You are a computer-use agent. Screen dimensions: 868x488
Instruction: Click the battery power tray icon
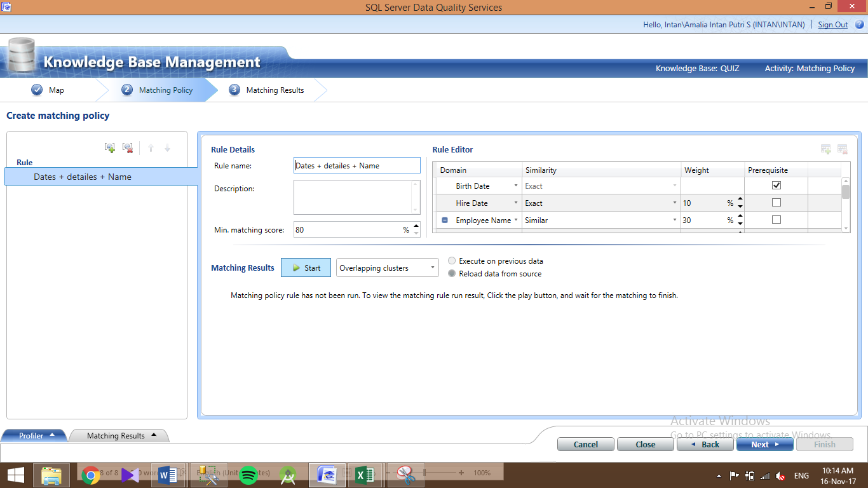(x=750, y=475)
